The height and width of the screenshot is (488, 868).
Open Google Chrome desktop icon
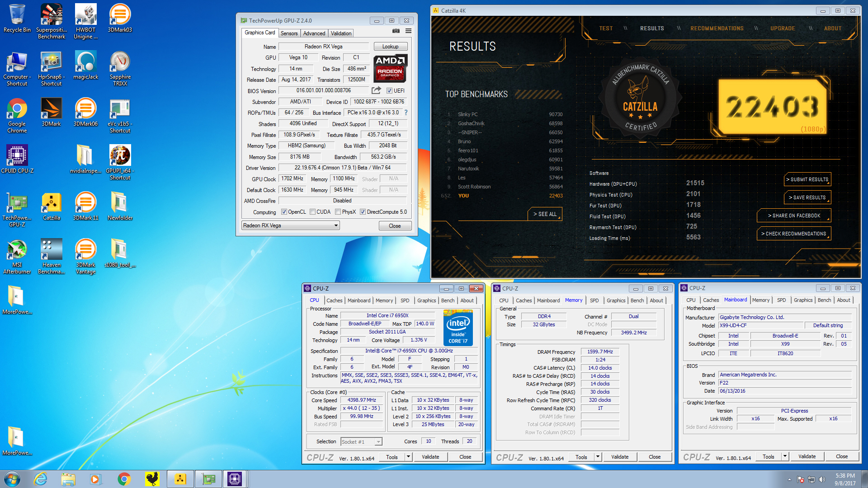[17, 116]
